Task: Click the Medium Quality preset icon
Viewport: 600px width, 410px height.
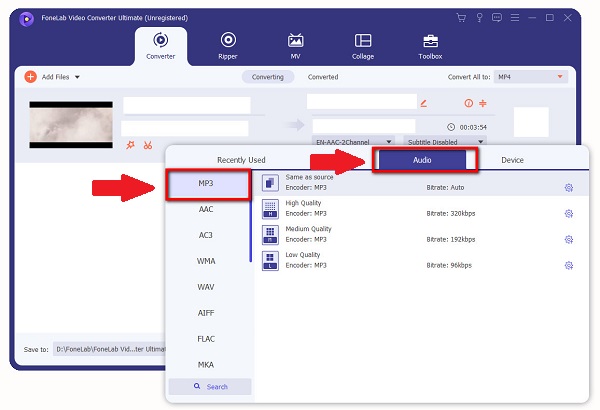Action: [270, 235]
